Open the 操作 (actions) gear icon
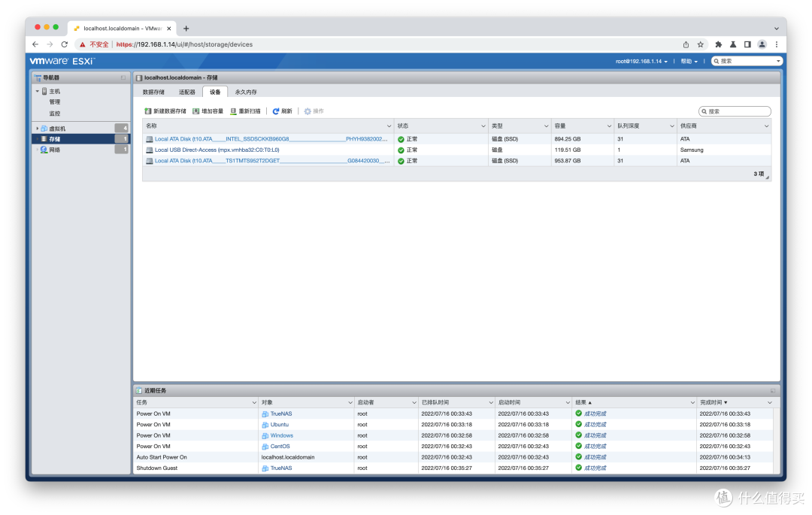The height and width of the screenshot is (515, 812). coord(307,111)
